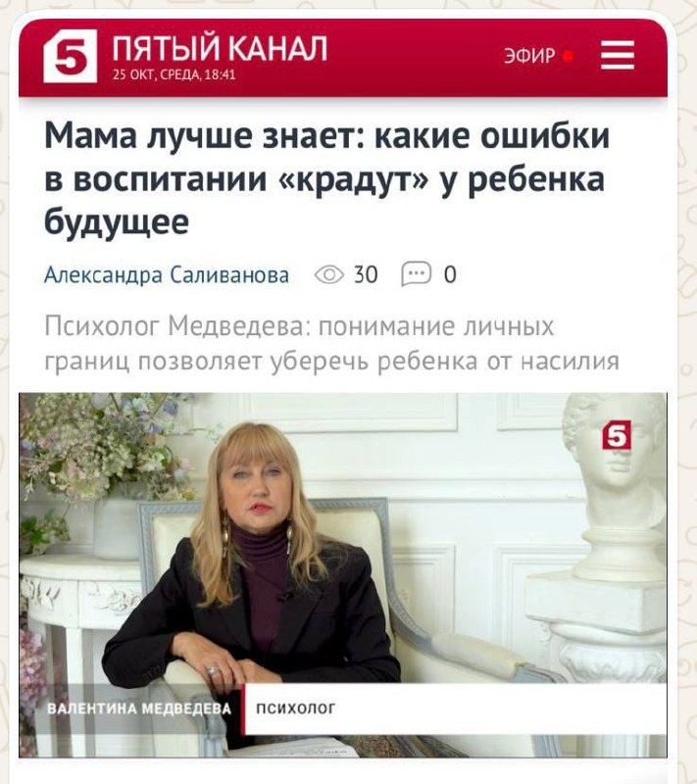The image size is (697, 784).
Task: Click the article headline Мама лучше знает
Action: click(x=327, y=178)
